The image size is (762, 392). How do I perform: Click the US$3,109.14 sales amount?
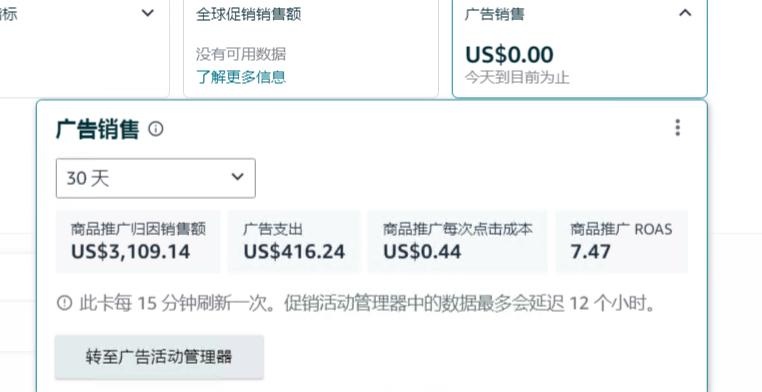pyautogui.click(x=130, y=252)
